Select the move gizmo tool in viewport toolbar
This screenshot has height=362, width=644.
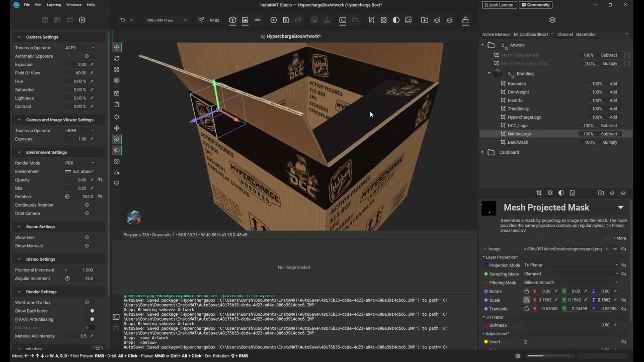point(117,47)
